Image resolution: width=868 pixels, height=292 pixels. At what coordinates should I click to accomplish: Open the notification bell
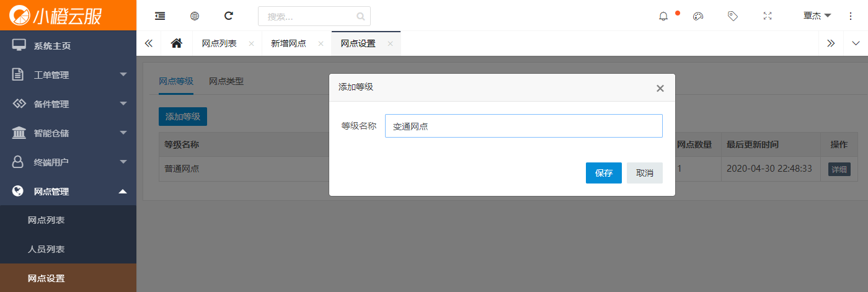tap(663, 16)
